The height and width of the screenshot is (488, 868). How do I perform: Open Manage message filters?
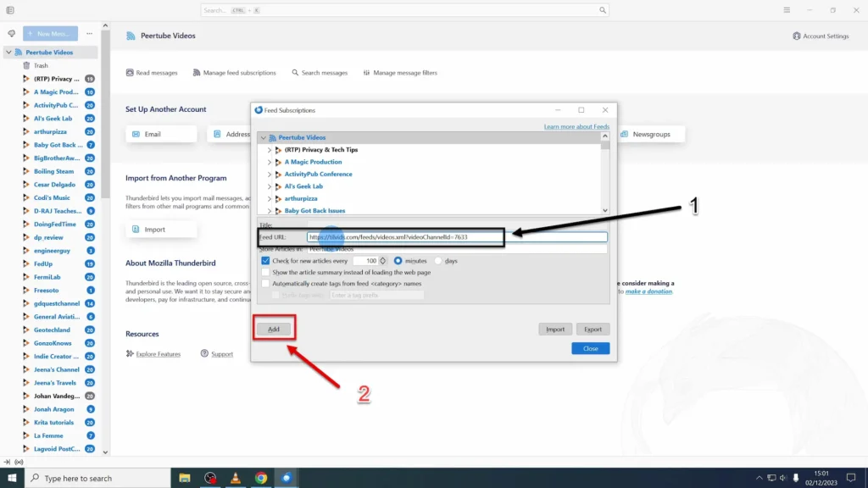point(400,73)
